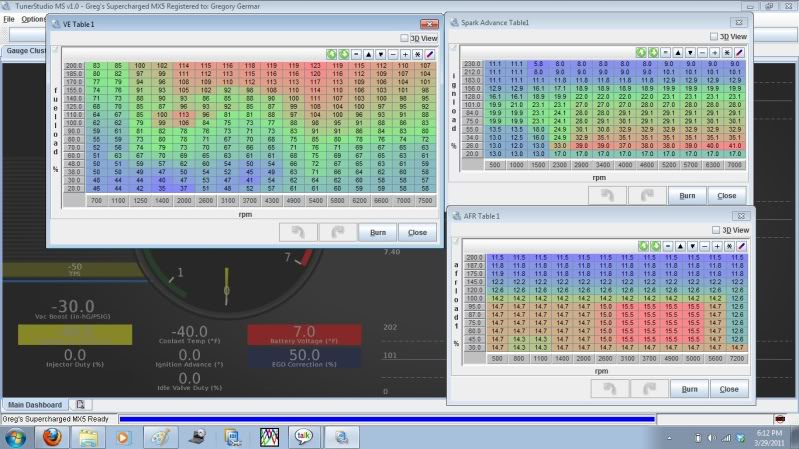799x449 pixels.
Task: Open the File menu
Action: 9,19
